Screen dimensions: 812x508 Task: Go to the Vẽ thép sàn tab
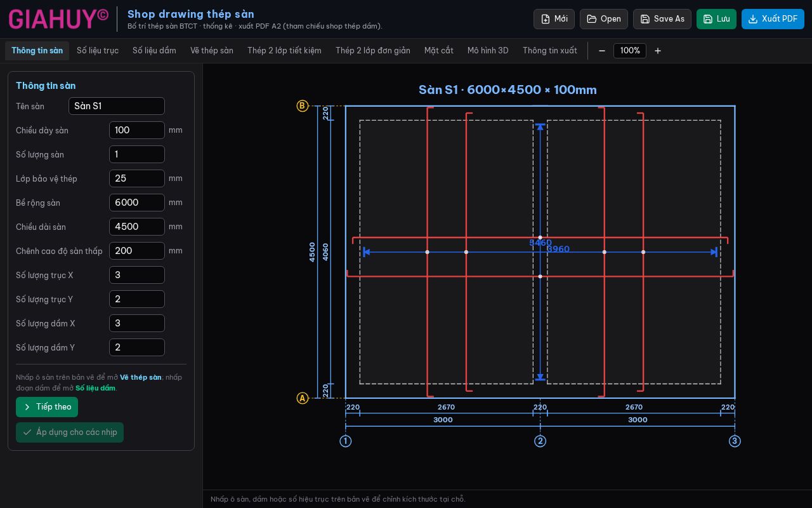point(212,51)
